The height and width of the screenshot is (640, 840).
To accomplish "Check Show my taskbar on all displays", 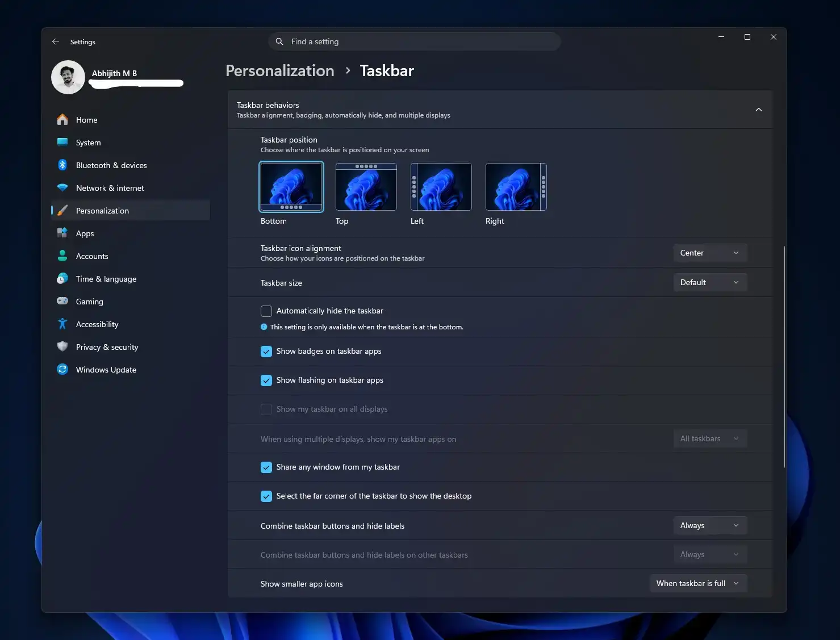I will [266, 409].
